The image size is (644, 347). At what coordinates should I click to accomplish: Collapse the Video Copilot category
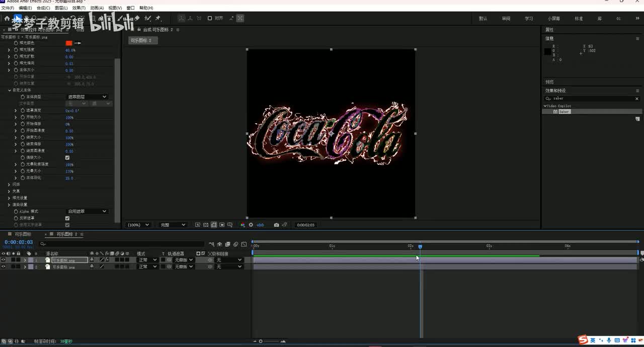[x=545, y=106]
